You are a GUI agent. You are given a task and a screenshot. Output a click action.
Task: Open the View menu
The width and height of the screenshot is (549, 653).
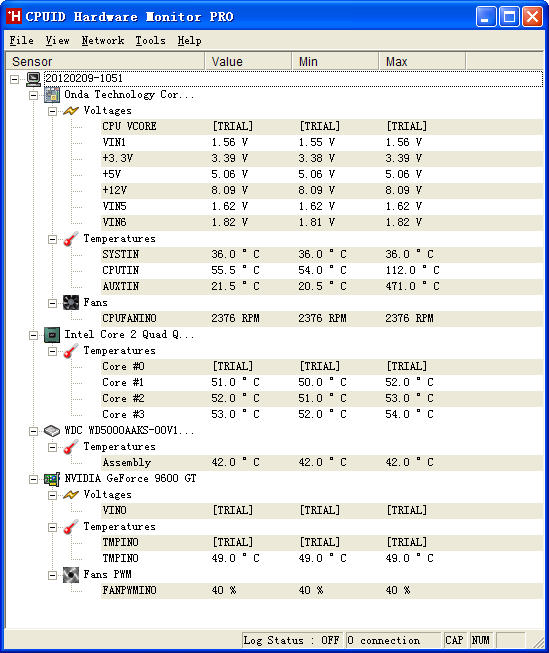57,40
